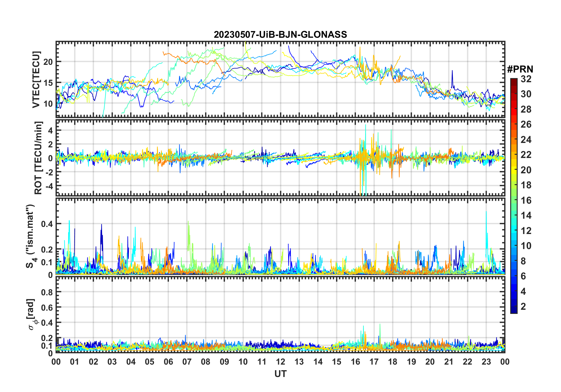Image resolution: width=561 pixels, height=392 pixels.
Task: Click the sigma-phi [rad] axis label
Action: pyautogui.click(x=32, y=314)
